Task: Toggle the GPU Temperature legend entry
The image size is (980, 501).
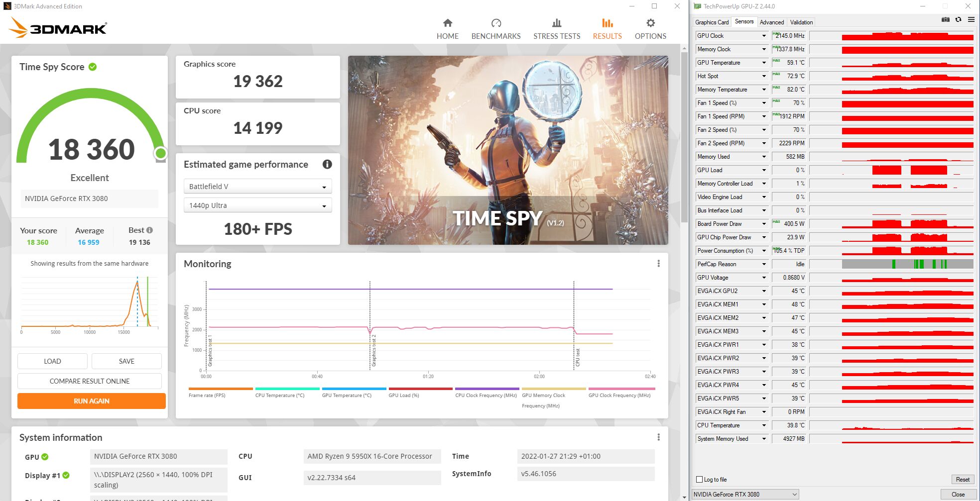Action: click(354, 393)
